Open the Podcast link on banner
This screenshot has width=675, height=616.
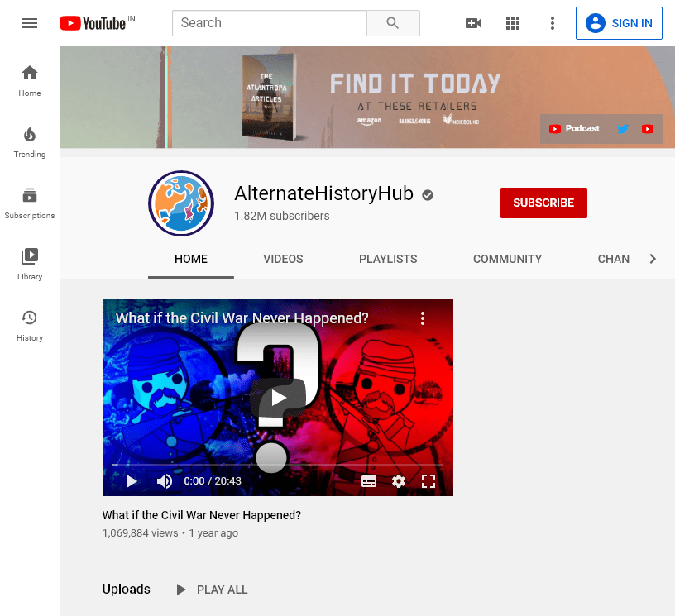click(x=574, y=129)
